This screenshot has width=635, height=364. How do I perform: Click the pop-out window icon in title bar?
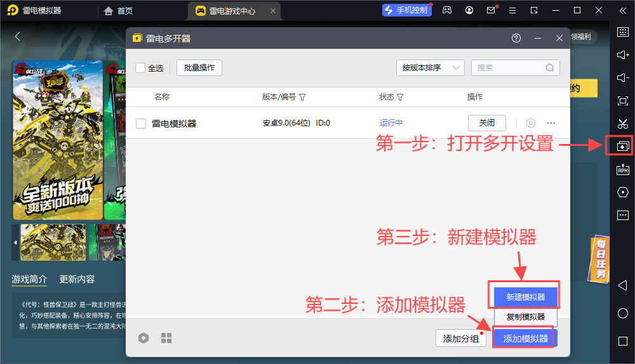534,11
